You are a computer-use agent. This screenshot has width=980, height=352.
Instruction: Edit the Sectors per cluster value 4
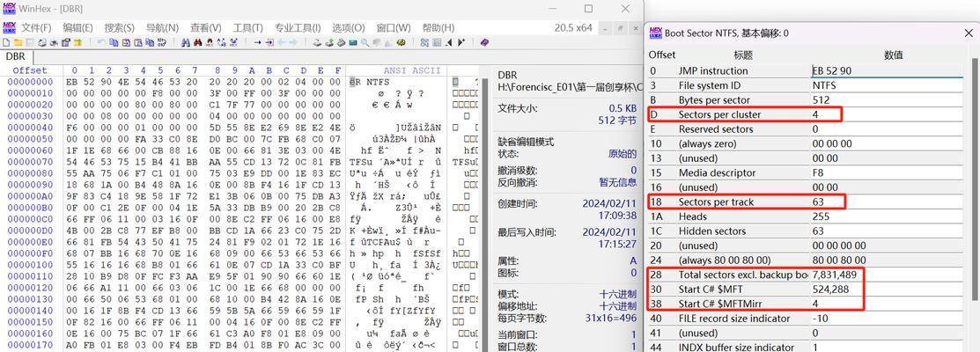point(887,114)
